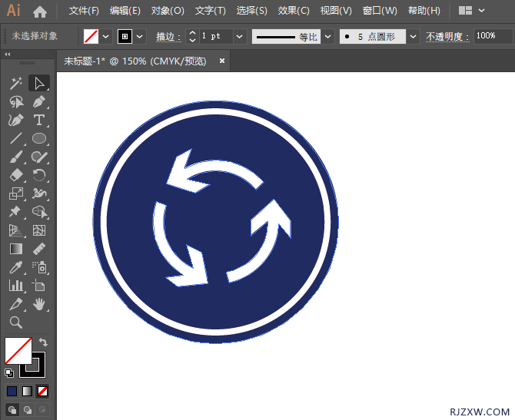Choose the Eraser tool
The image size is (515, 420).
(15, 176)
